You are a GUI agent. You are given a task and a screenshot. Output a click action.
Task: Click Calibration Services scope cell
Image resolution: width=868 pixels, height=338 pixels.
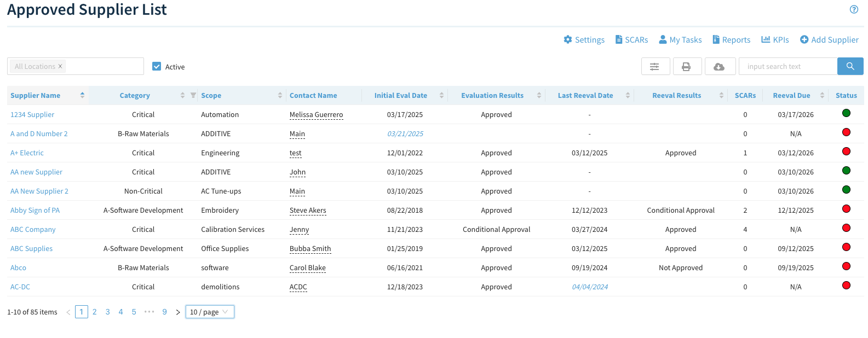point(233,229)
